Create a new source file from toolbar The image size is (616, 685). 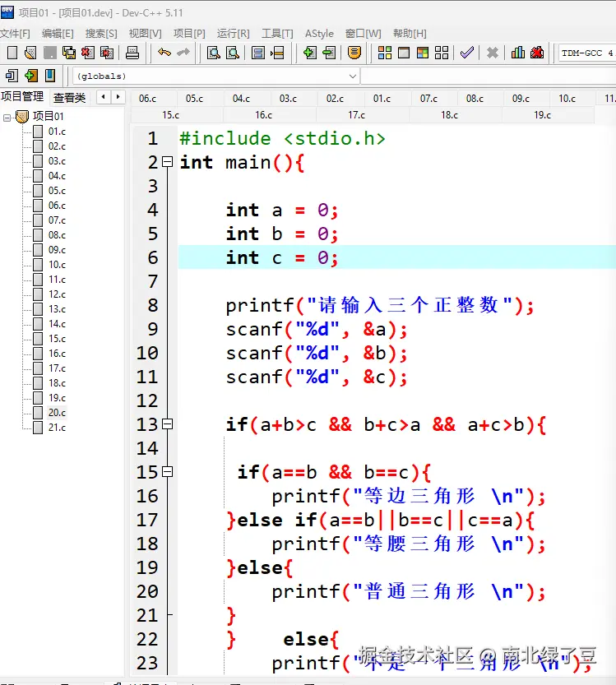point(12,53)
